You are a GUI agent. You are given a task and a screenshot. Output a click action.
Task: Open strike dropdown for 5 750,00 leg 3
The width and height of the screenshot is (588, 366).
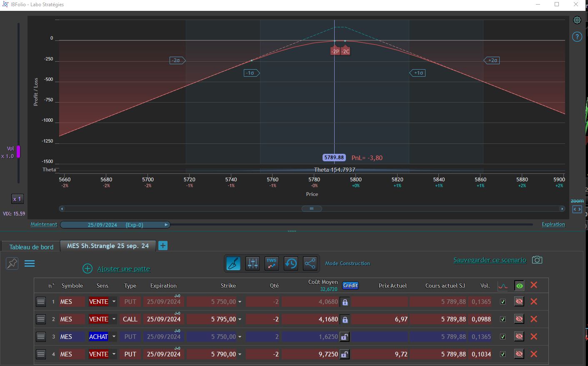click(240, 337)
